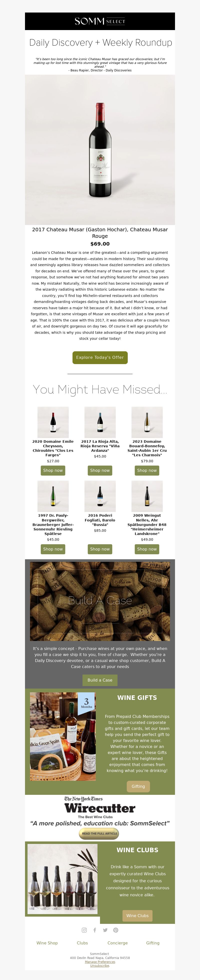Click the 2009 Weingut Nelles bottle thumbnail
Image resolution: width=200 pixels, height=980 pixels.
pyautogui.click(x=147, y=496)
